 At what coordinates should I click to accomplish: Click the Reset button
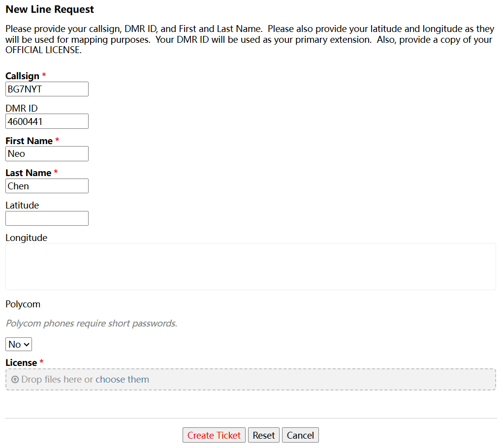tap(264, 435)
